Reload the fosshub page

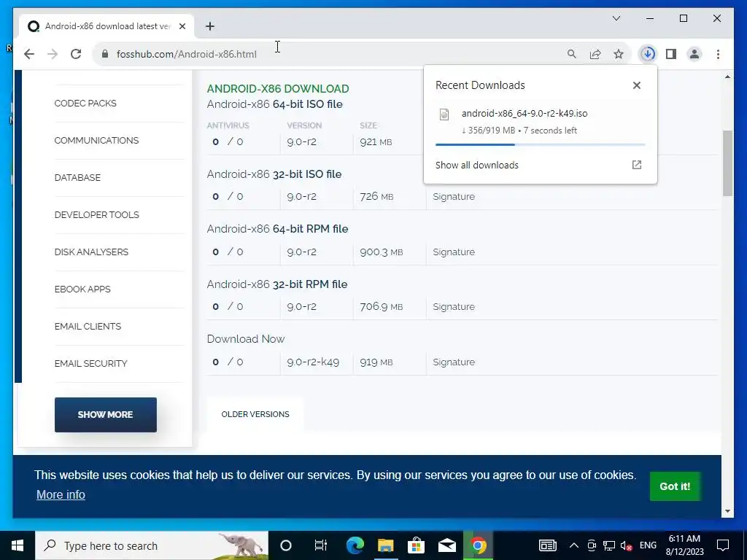[76, 54]
